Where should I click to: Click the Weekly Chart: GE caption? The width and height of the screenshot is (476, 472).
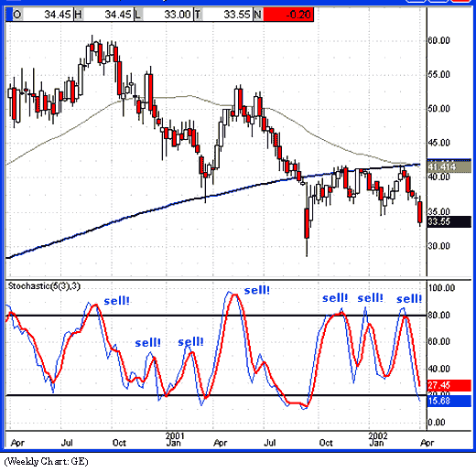click(x=46, y=461)
